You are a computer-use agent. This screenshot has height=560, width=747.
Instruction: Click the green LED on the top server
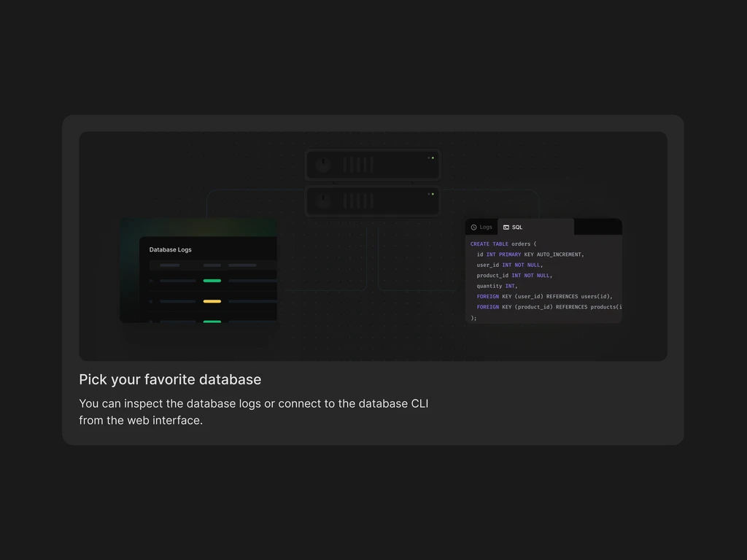[433, 157]
